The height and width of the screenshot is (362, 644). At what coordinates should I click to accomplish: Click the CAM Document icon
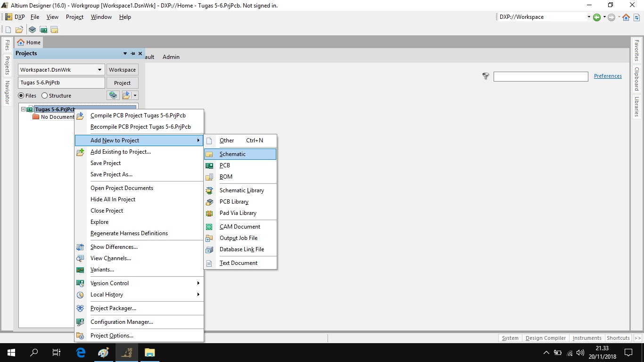click(209, 227)
